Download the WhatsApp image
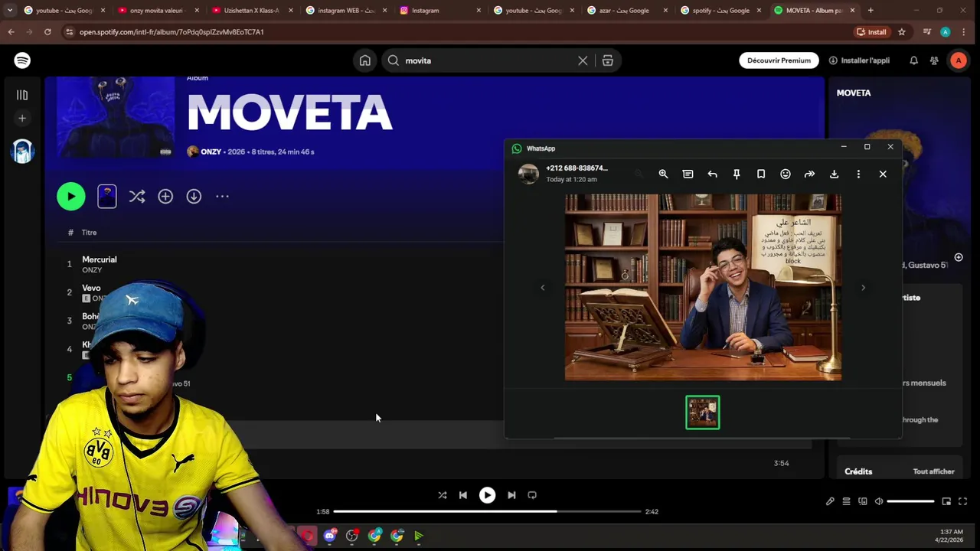The width and height of the screenshot is (980, 551). point(834,174)
